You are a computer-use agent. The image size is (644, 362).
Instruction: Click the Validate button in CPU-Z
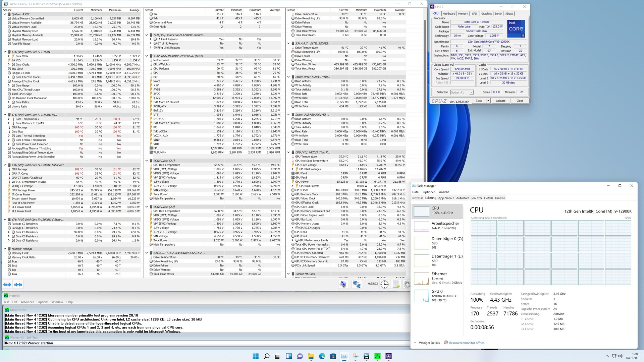click(x=500, y=101)
